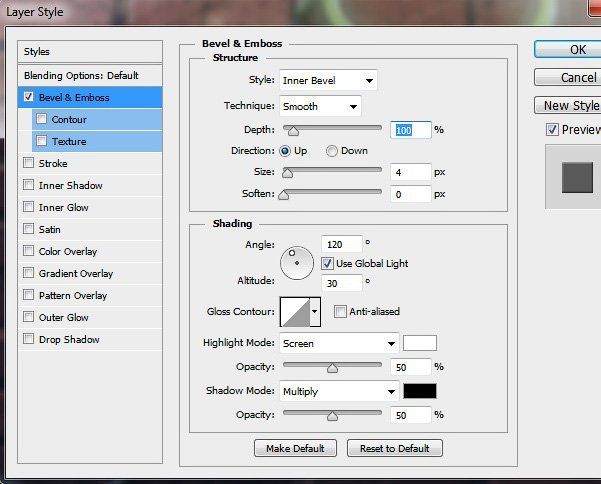Uncheck the Bevel & Emboss checkbox

point(28,97)
